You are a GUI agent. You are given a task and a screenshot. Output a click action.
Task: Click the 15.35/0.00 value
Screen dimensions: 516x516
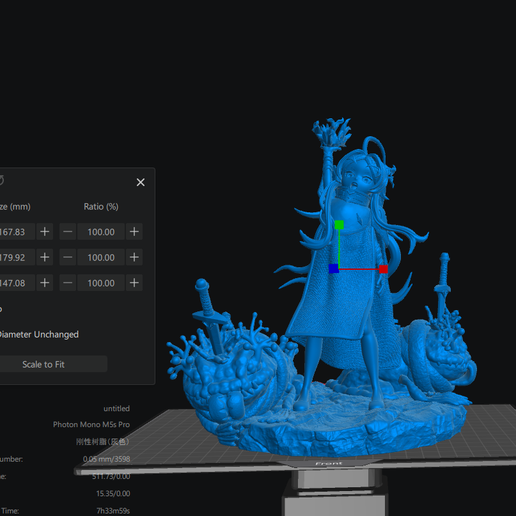click(x=113, y=494)
